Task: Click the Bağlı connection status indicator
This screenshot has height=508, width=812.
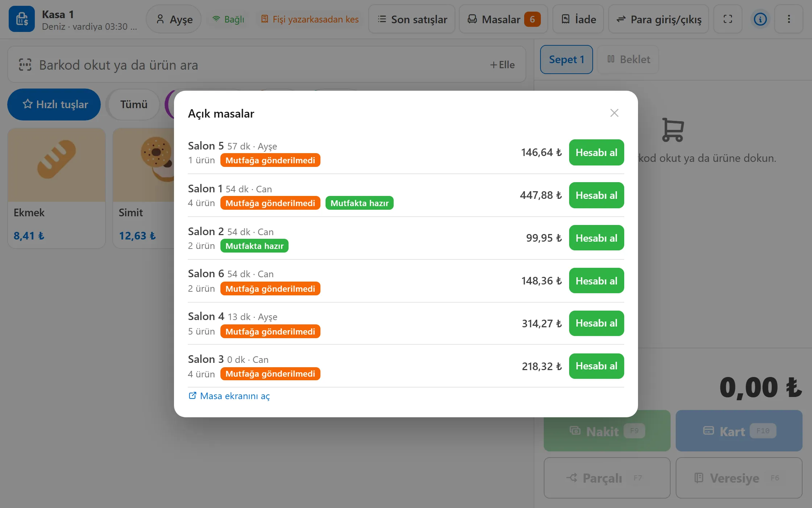Action: click(228, 19)
